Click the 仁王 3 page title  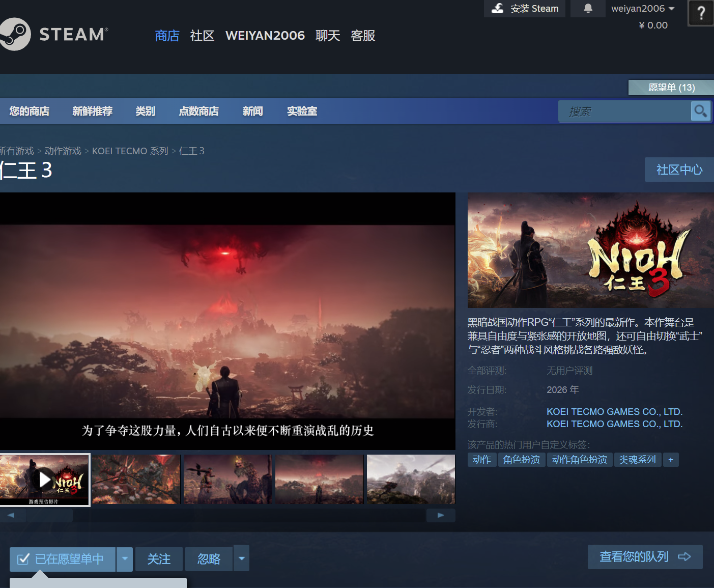click(26, 170)
